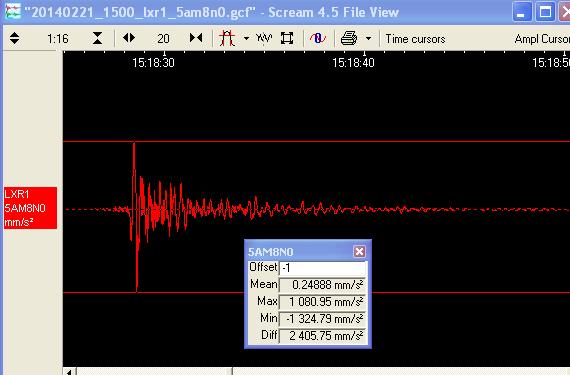This screenshot has height=375, width=570.
Task: Toggle Ampl Cursors
Action: pyautogui.click(x=542, y=39)
